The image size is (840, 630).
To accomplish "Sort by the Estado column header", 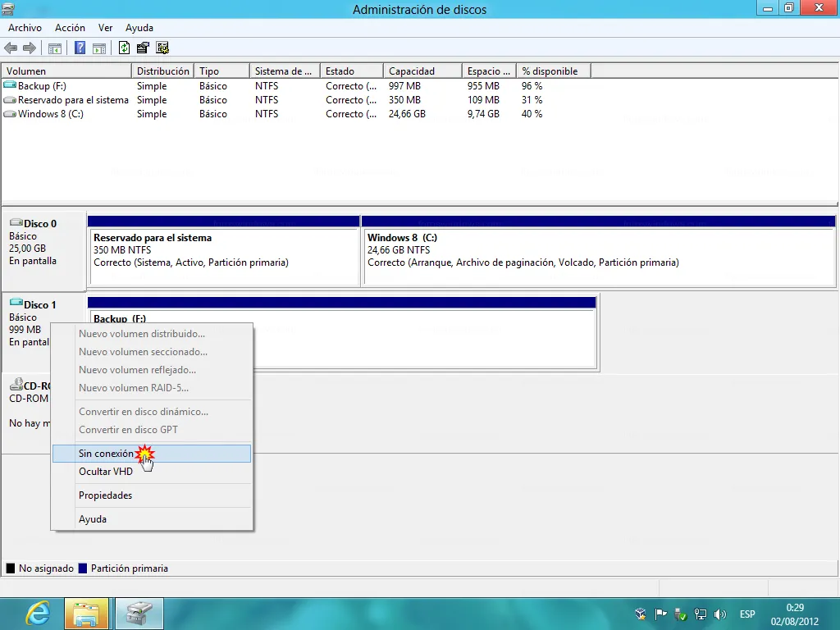I will tap(352, 71).
